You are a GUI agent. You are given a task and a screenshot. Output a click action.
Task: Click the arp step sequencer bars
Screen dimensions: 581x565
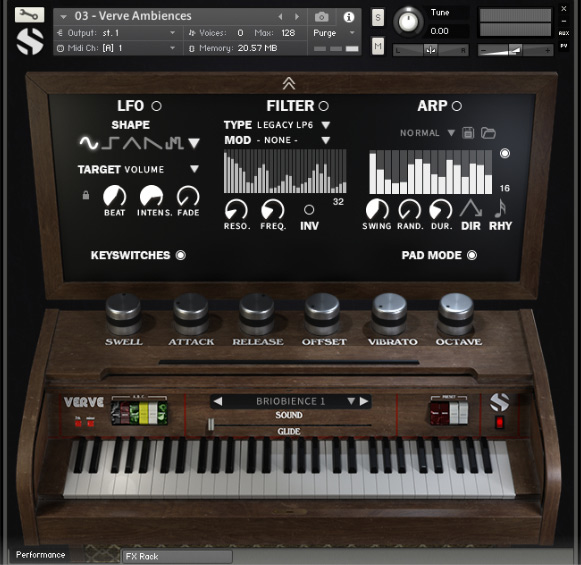tap(431, 172)
